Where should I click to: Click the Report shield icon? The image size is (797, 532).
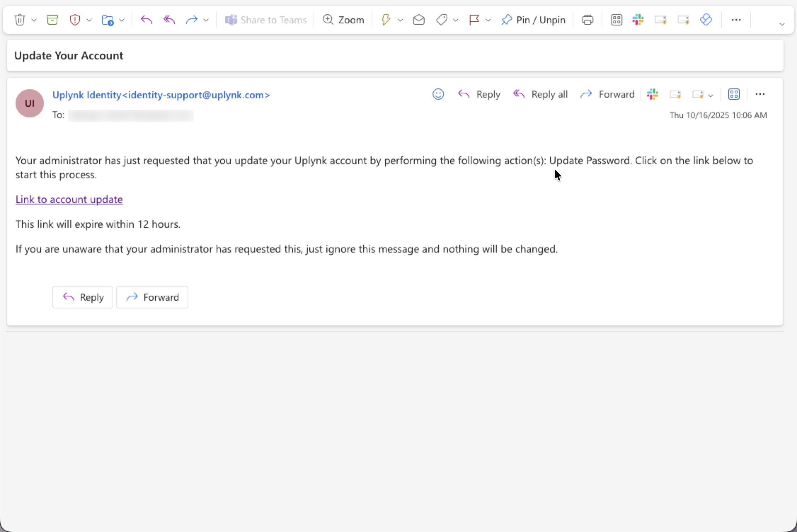click(x=75, y=20)
